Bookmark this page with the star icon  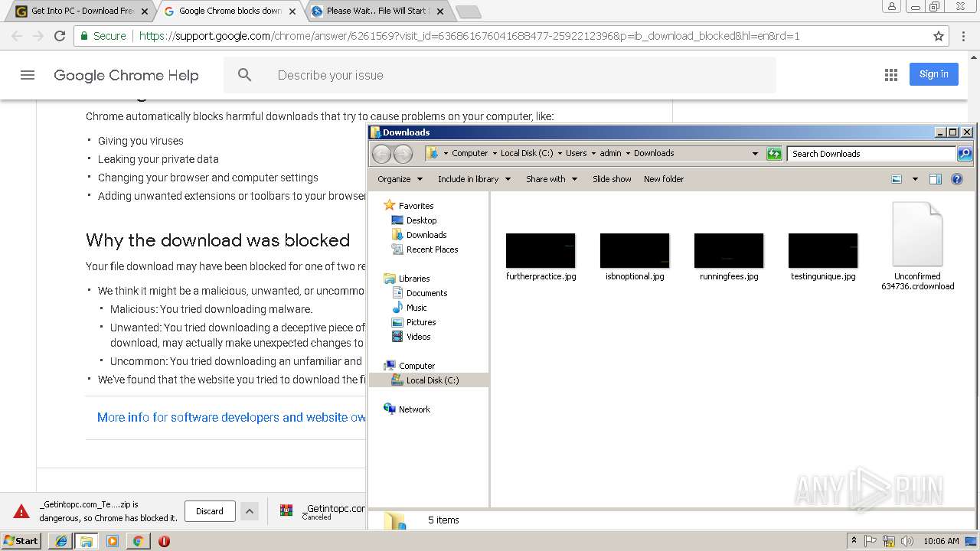[939, 36]
